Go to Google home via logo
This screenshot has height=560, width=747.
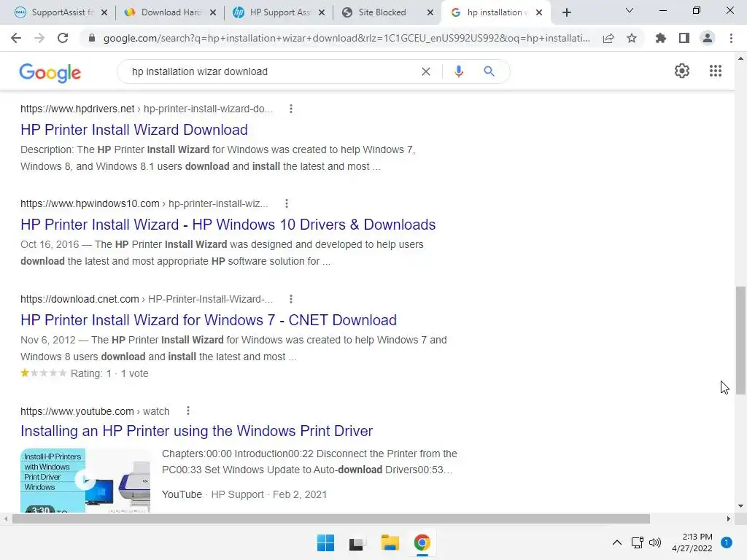[50, 72]
